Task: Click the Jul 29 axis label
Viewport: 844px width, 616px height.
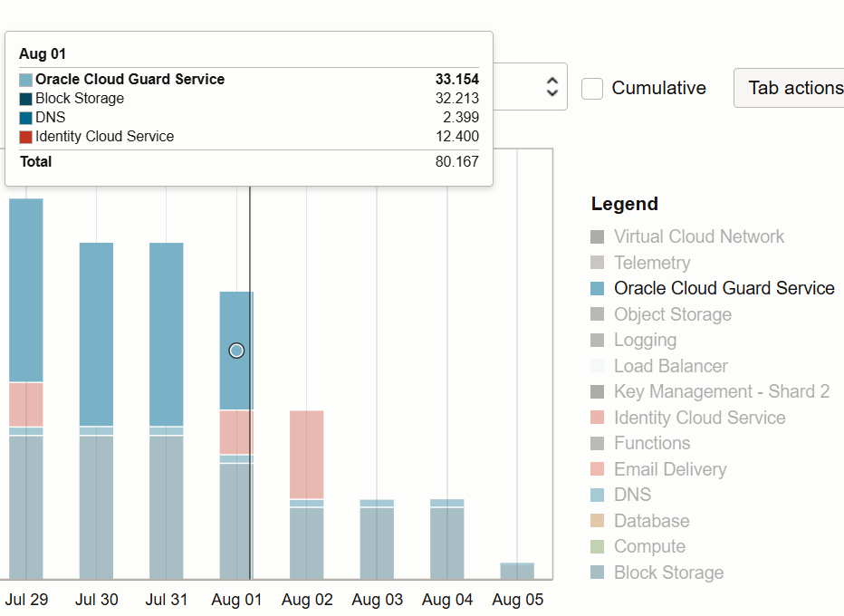Action: coord(26,600)
